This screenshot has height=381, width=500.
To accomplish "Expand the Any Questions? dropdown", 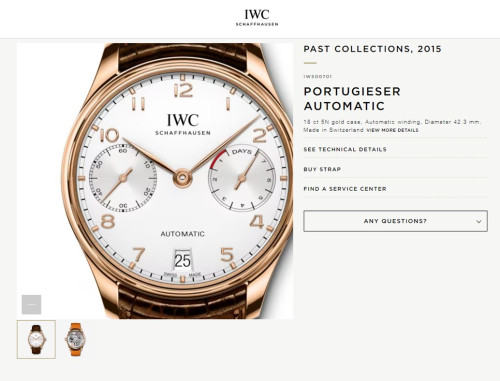I will 395,221.
